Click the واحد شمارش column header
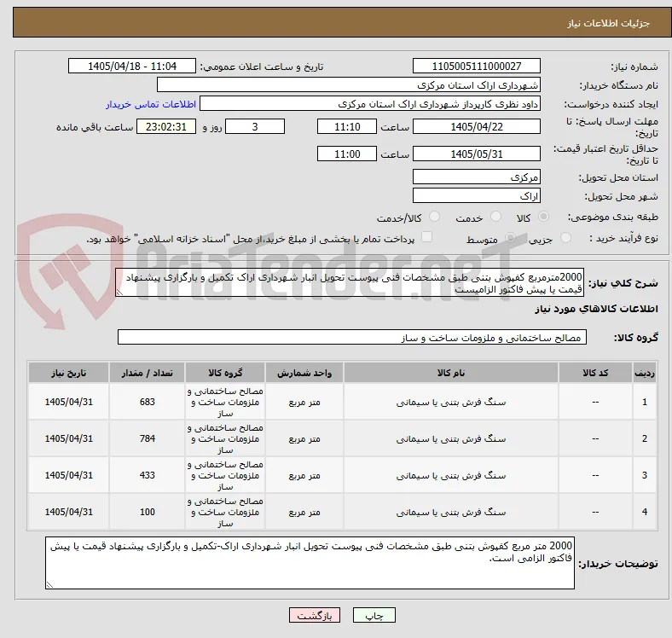The height and width of the screenshot is (638, 672). pos(304,373)
